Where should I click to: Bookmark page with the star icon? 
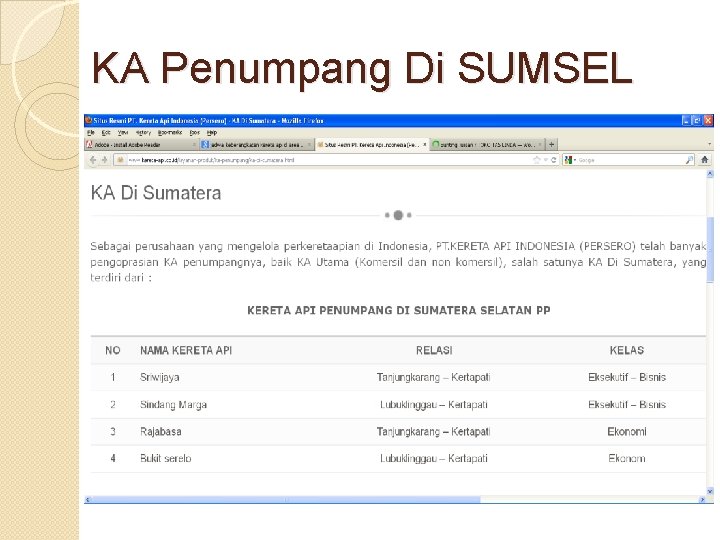point(536,160)
